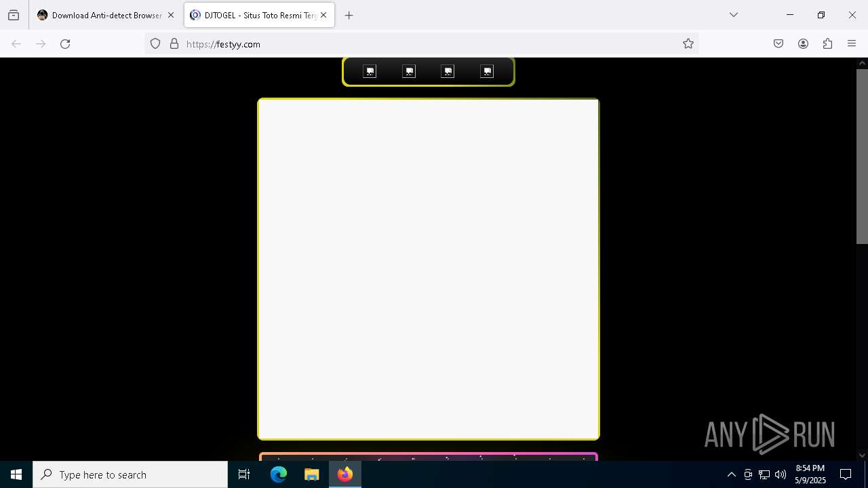Click the page vertical scrollbar thumb

pos(862,156)
